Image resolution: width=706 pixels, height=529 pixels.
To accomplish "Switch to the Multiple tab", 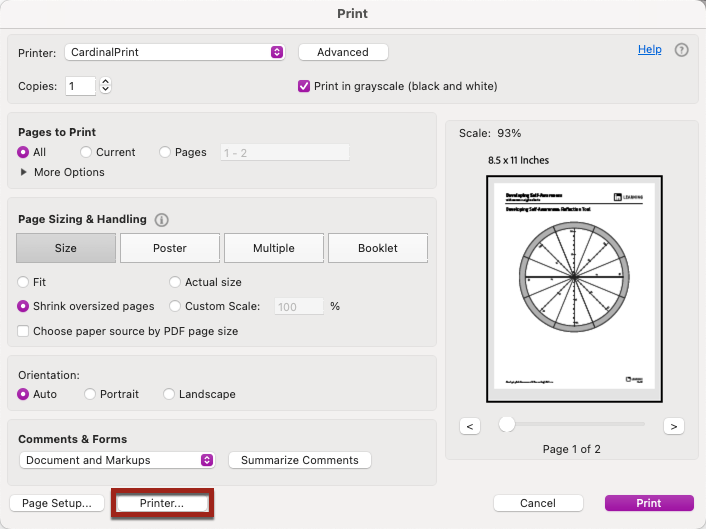I will (x=274, y=248).
